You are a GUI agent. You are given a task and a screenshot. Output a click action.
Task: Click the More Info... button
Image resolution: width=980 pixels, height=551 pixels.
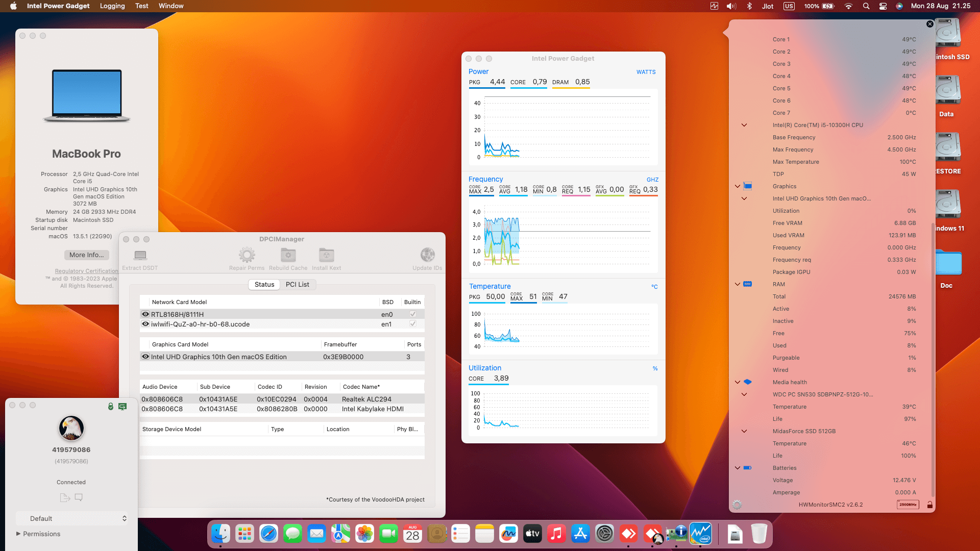click(x=86, y=255)
